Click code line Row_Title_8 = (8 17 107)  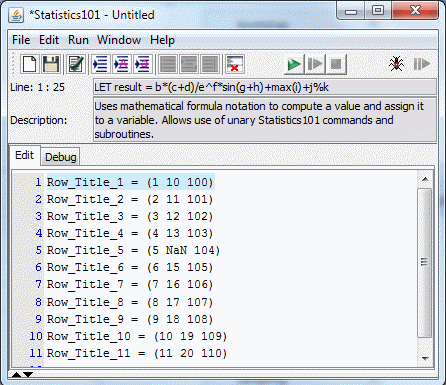tap(130, 302)
